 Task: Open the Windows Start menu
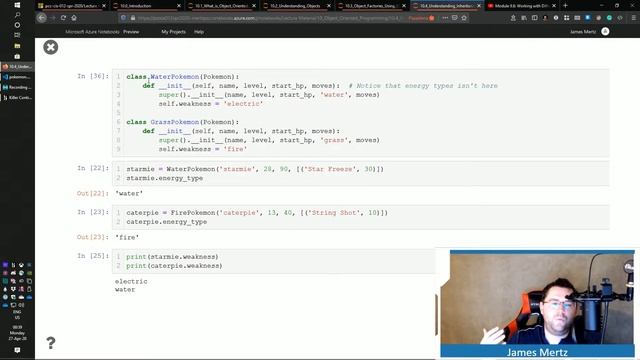pyautogui.click(x=17, y=5)
